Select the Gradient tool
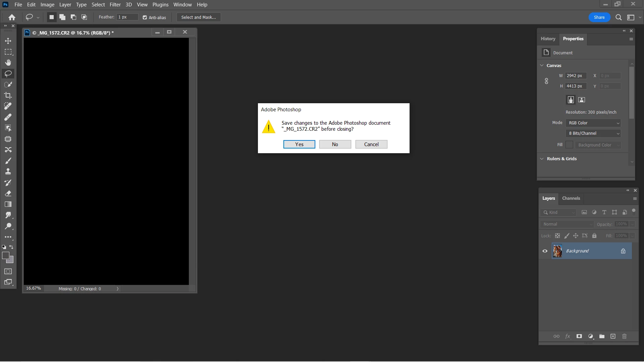Image resolution: width=644 pixels, height=362 pixels. pyautogui.click(x=8, y=204)
